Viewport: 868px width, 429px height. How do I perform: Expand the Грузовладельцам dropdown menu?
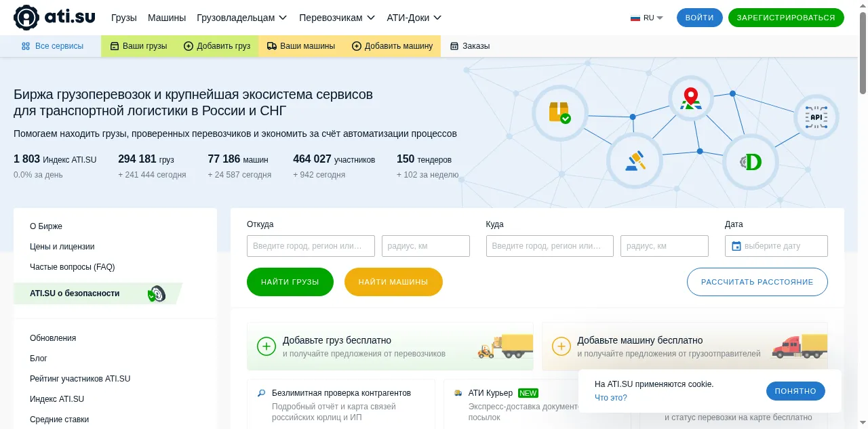tap(242, 18)
